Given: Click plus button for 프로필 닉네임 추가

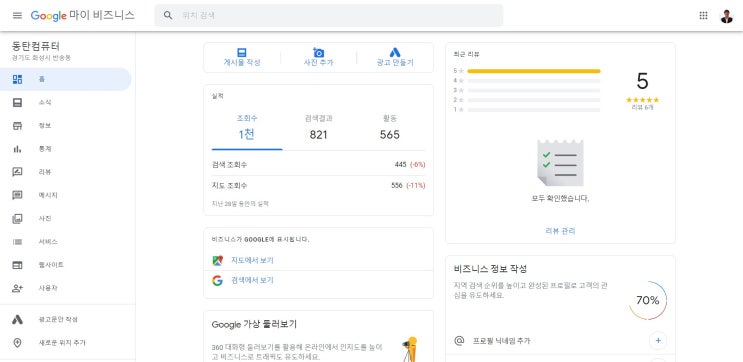Looking at the screenshot, I should (x=658, y=340).
